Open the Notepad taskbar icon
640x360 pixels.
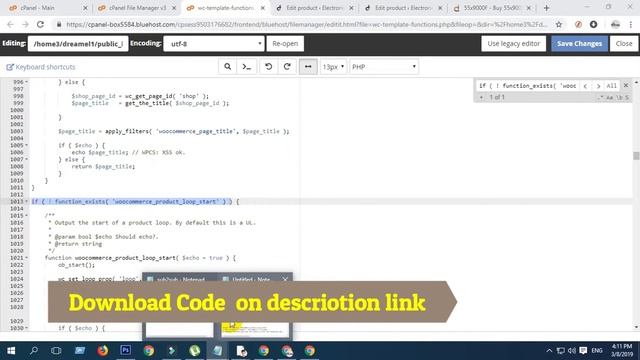coord(218,351)
